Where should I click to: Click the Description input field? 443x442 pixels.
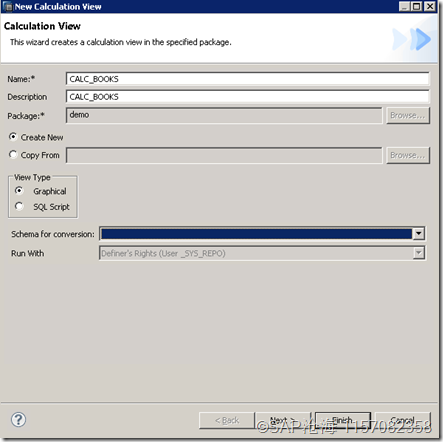coord(248,97)
